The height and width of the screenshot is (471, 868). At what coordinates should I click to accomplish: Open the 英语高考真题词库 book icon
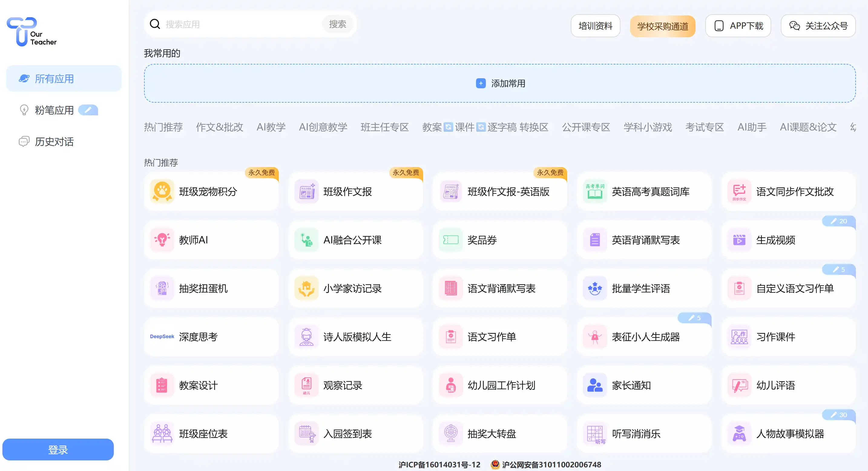point(595,191)
